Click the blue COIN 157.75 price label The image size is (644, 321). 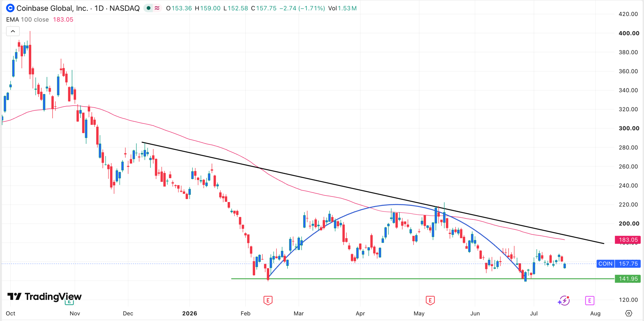click(x=619, y=264)
